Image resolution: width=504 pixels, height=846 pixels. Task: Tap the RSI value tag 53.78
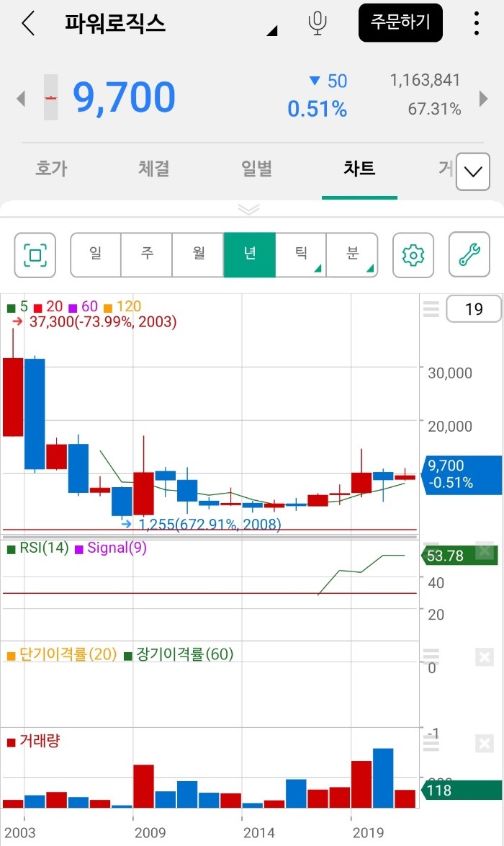(x=458, y=555)
